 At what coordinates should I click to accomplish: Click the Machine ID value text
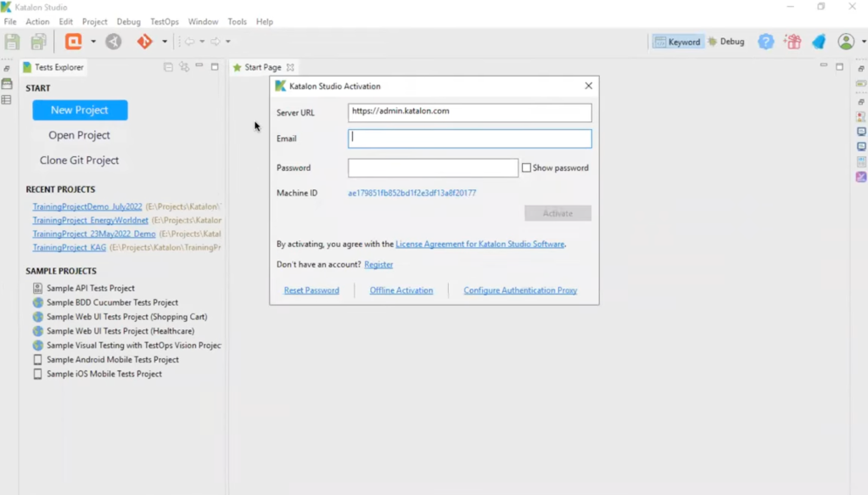pos(412,193)
